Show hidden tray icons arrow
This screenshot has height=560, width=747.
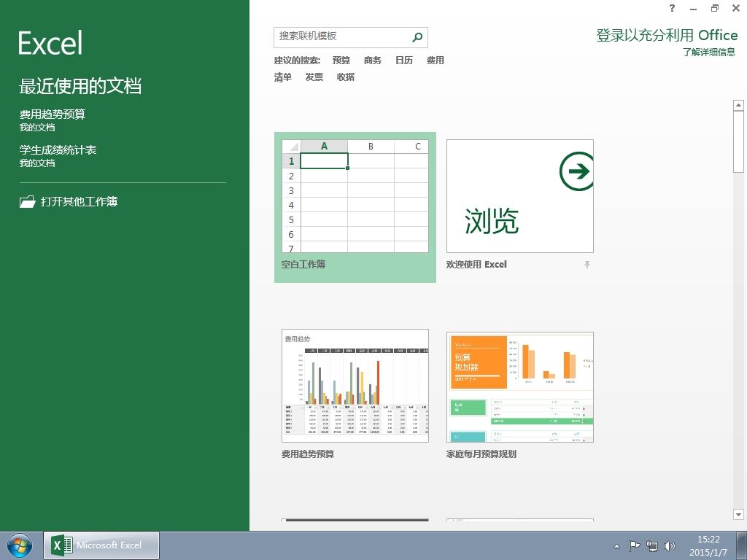pyautogui.click(x=617, y=546)
